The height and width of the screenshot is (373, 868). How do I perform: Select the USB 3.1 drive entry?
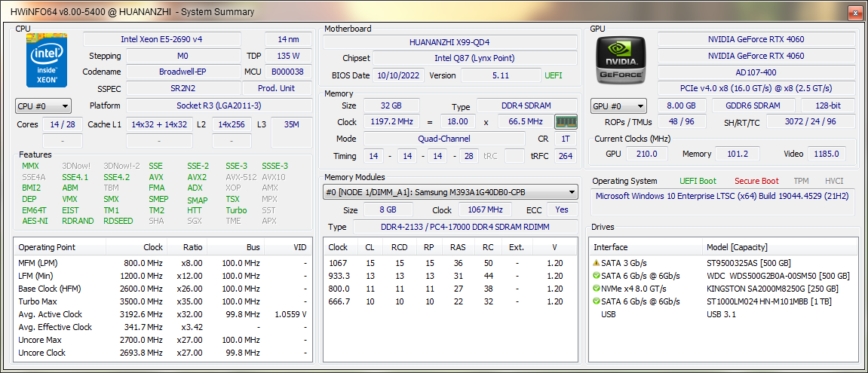click(722, 314)
